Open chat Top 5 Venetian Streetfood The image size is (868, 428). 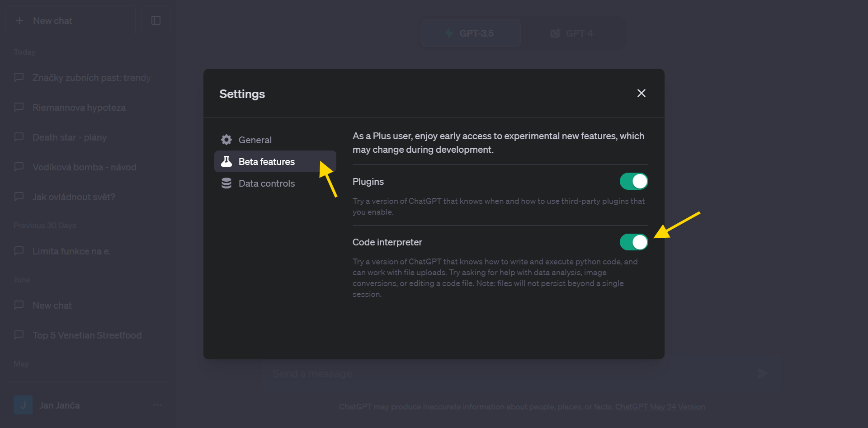pos(88,335)
